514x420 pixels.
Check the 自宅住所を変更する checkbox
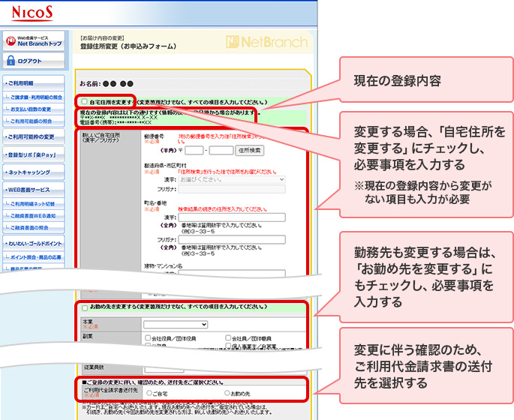coord(84,101)
